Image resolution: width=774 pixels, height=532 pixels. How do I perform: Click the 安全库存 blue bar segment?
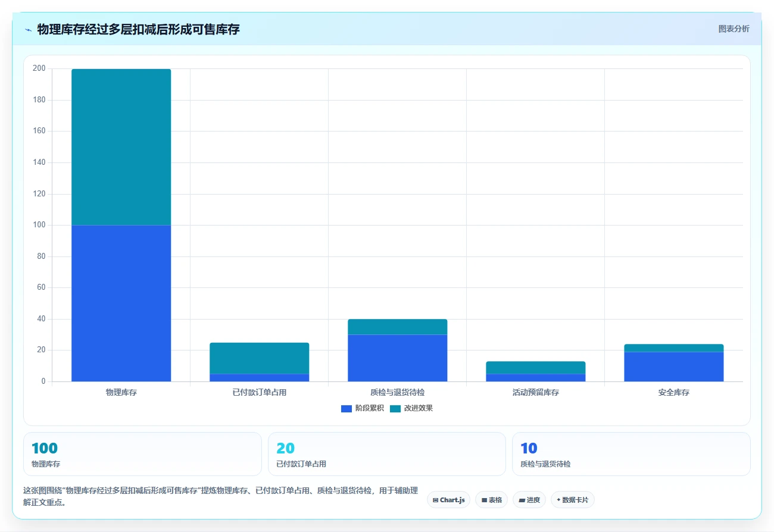pyautogui.click(x=673, y=367)
